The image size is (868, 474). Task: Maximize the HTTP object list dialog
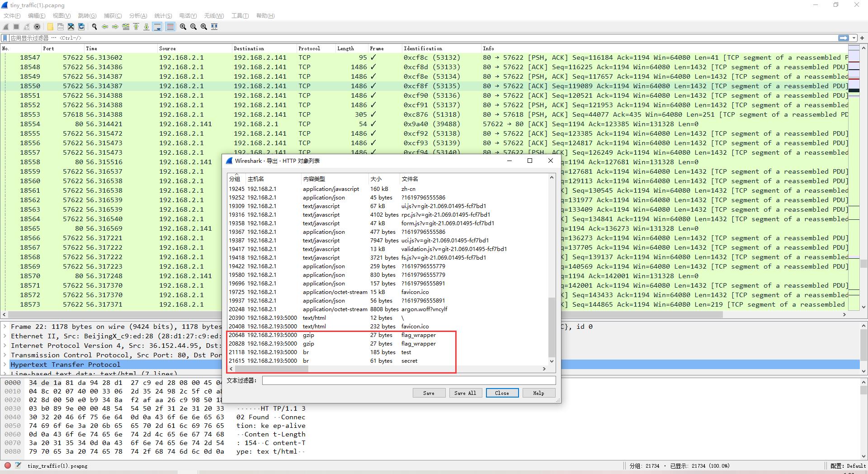pyautogui.click(x=530, y=161)
